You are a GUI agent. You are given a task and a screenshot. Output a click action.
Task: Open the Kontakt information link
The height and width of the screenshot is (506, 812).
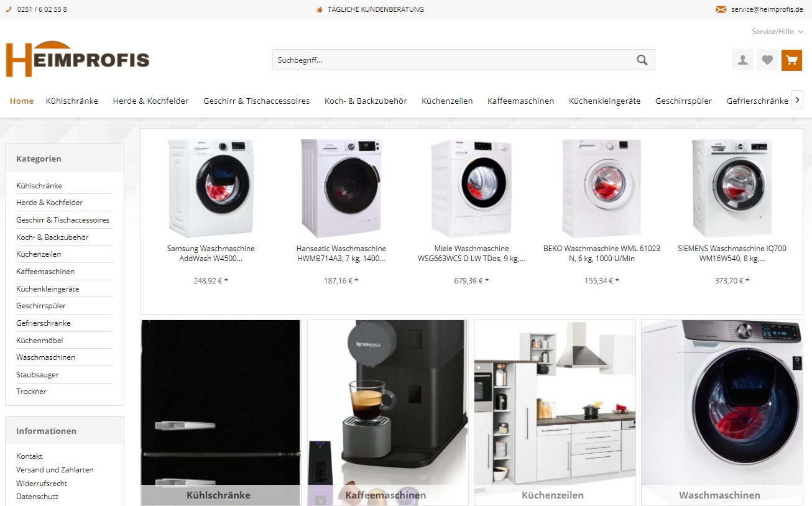point(29,456)
